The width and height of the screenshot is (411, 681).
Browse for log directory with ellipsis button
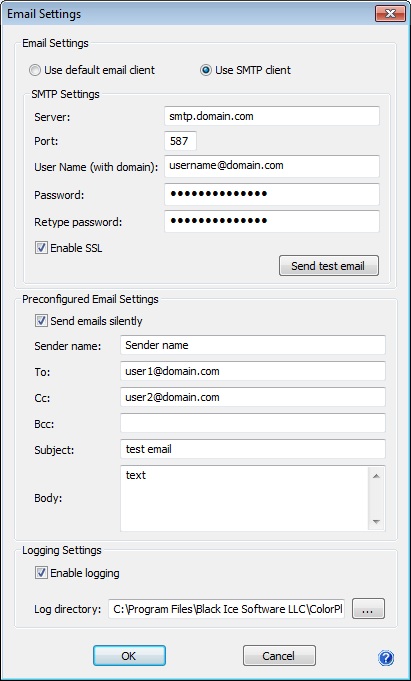pyautogui.click(x=368, y=609)
